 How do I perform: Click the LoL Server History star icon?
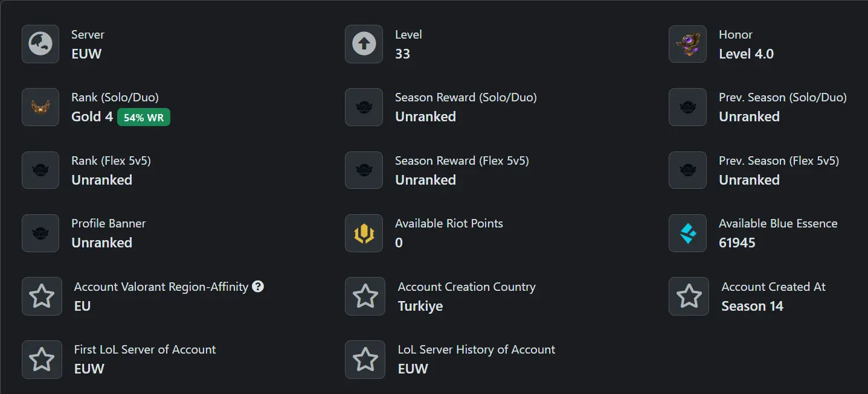coord(365,360)
